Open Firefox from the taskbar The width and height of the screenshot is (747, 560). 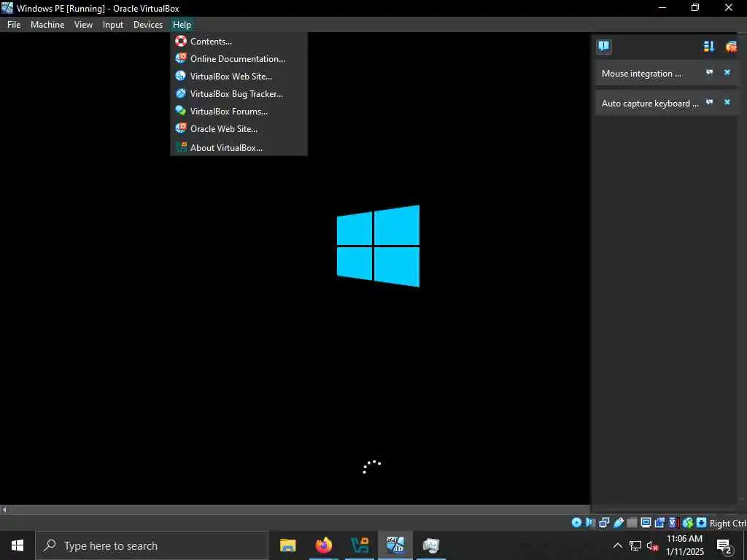pos(323,545)
